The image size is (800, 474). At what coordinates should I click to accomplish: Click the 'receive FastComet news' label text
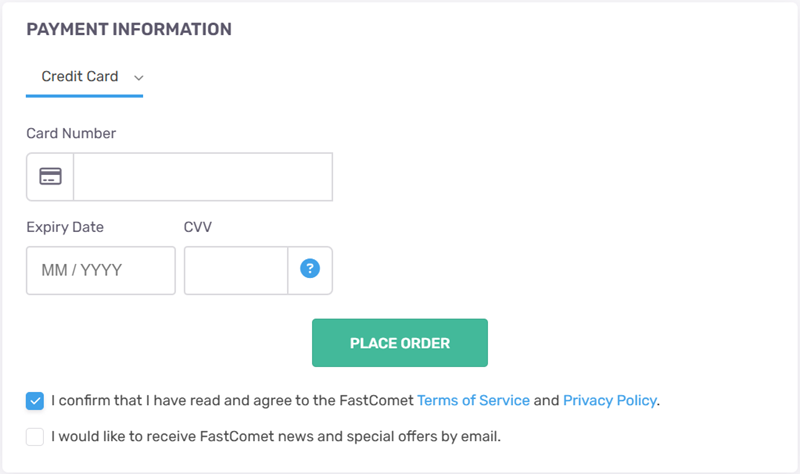(x=275, y=437)
